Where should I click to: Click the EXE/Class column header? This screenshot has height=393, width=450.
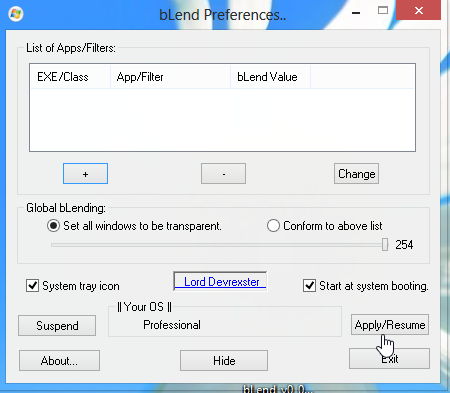[x=70, y=77]
